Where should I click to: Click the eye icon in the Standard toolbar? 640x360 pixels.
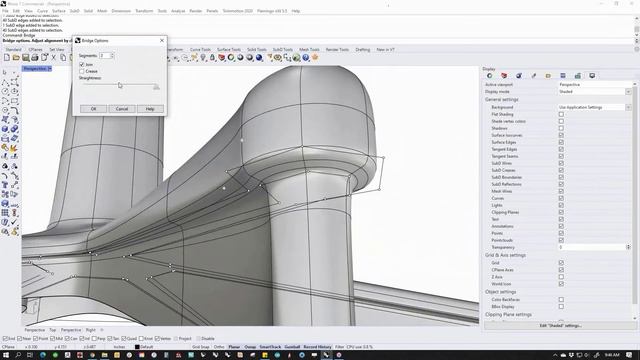point(278,58)
